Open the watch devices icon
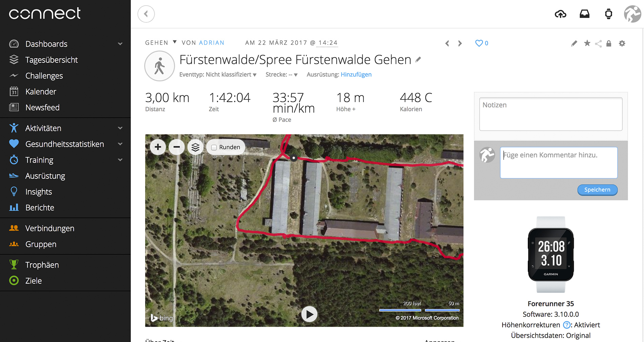Screen dimensions: 644x342 coord(608,14)
